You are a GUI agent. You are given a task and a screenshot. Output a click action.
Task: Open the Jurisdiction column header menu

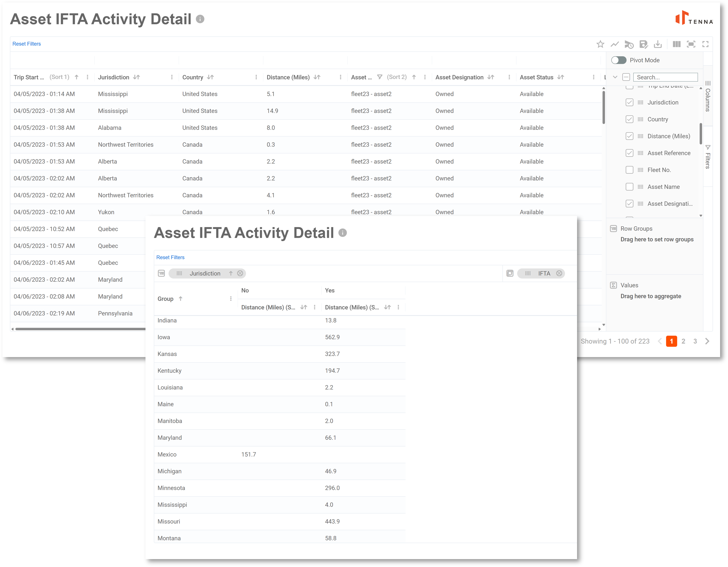172,77
